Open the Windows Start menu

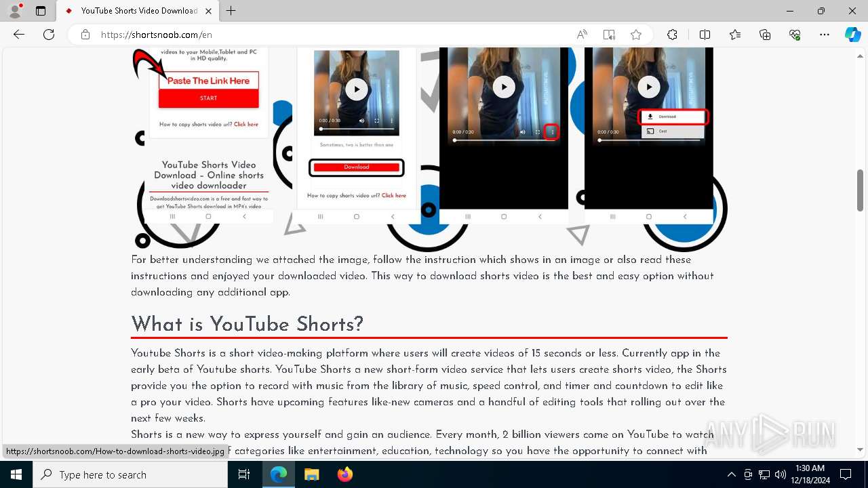click(16, 474)
